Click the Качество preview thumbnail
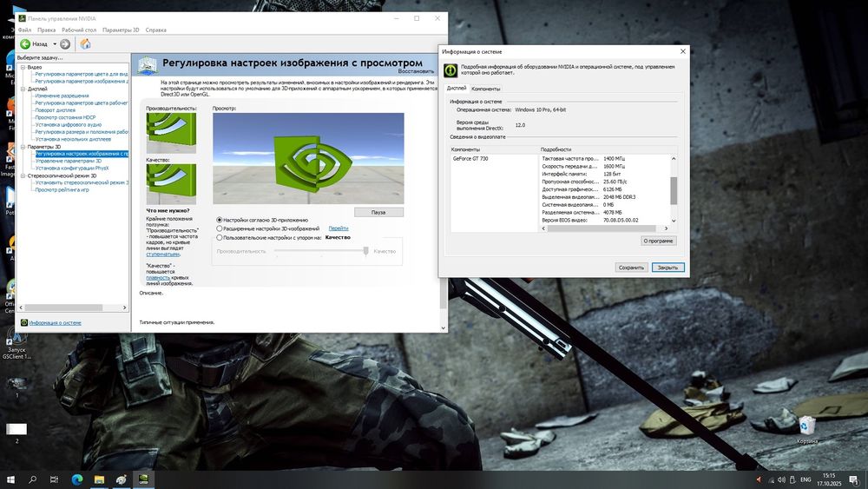 (171, 184)
